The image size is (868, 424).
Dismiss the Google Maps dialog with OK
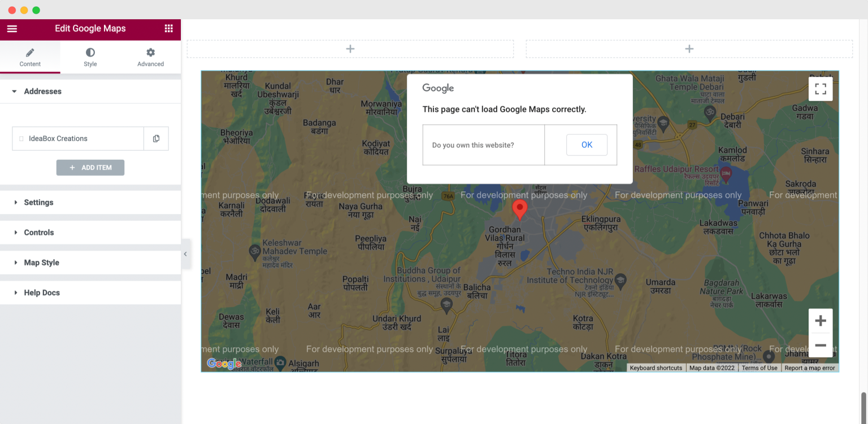[587, 145]
